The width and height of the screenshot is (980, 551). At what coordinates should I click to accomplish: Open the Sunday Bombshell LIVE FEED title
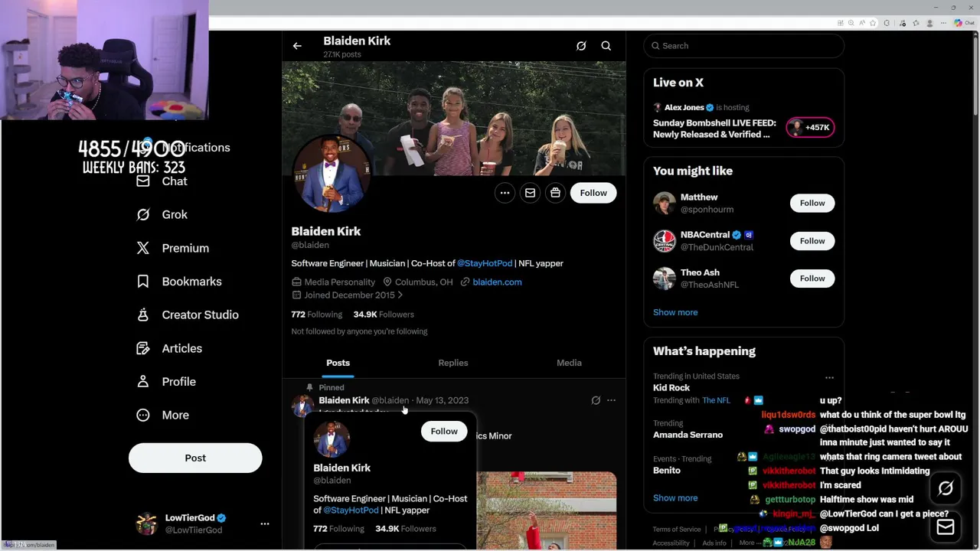pyautogui.click(x=714, y=129)
